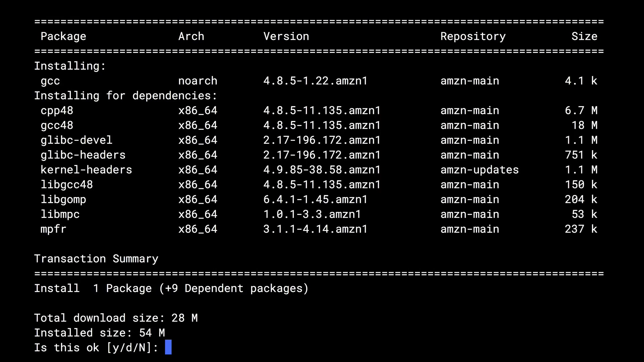Screen dimensions: 644x362
Task: Click the 'Version' column header
Action: click(286, 36)
